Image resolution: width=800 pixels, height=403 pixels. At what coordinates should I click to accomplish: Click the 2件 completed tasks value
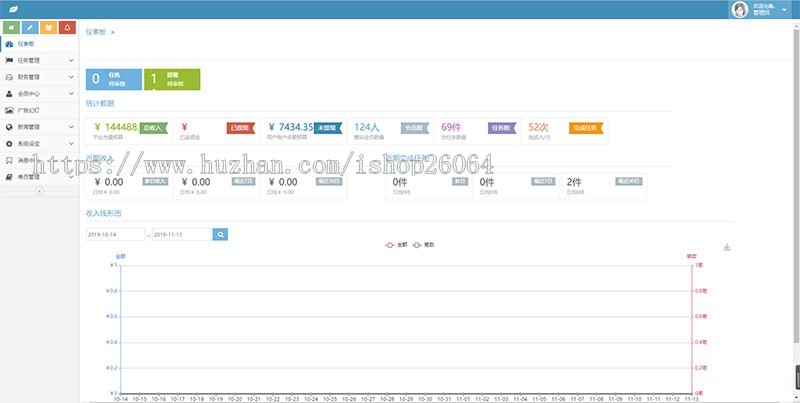point(574,182)
